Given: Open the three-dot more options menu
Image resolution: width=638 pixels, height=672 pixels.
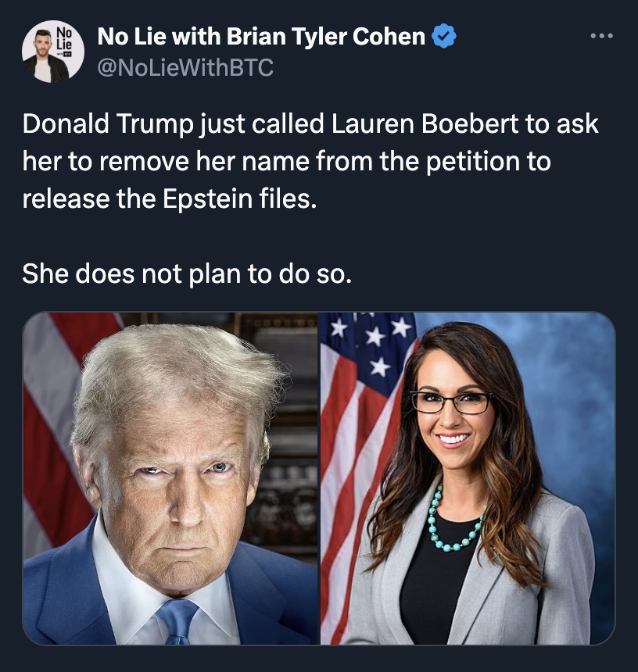Looking at the screenshot, I should tap(601, 36).
